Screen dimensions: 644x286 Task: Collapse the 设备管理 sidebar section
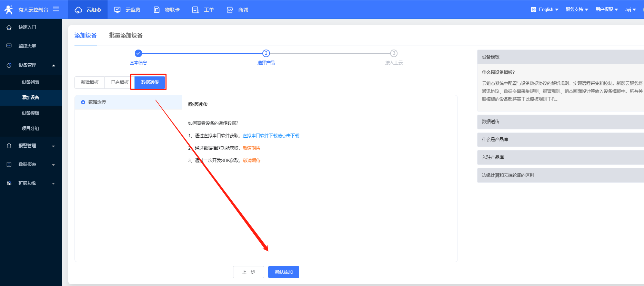coord(53,65)
